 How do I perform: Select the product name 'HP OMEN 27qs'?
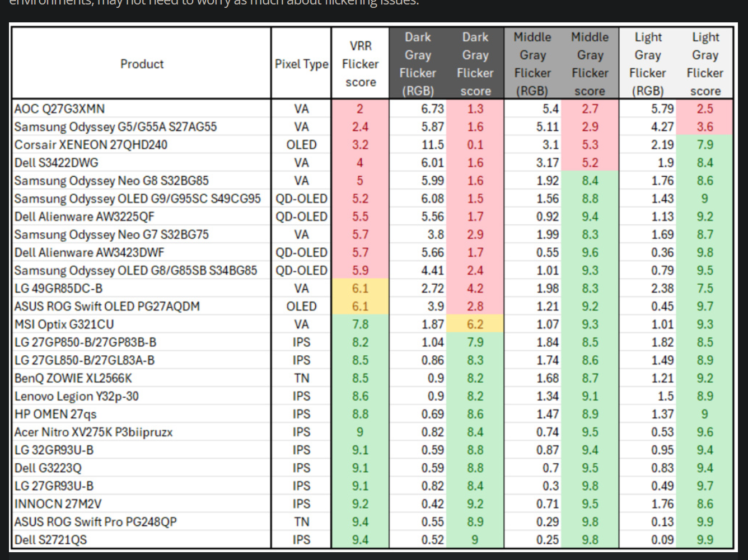click(55, 413)
